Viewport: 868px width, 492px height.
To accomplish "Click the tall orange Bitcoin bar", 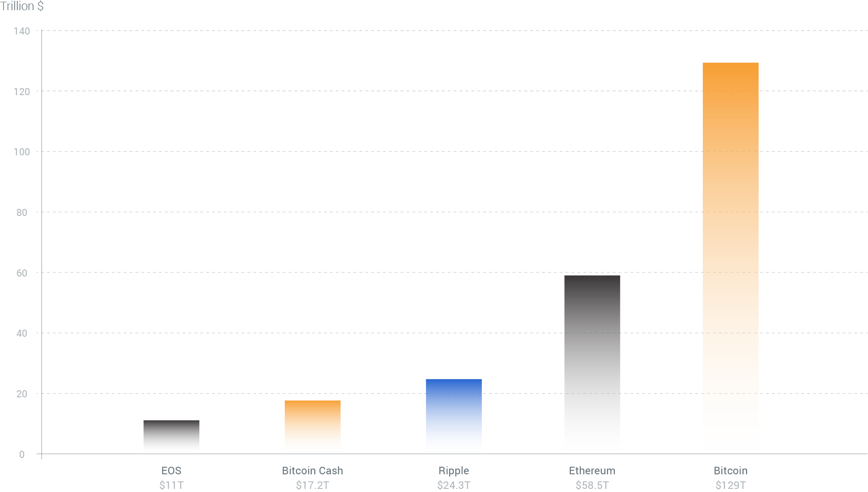I will point(731,258).
